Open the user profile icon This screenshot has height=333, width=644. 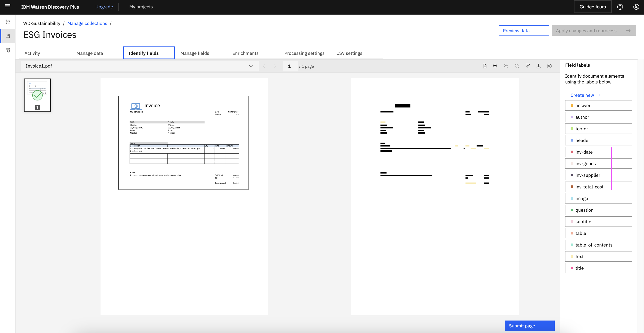tap(636, 7)
